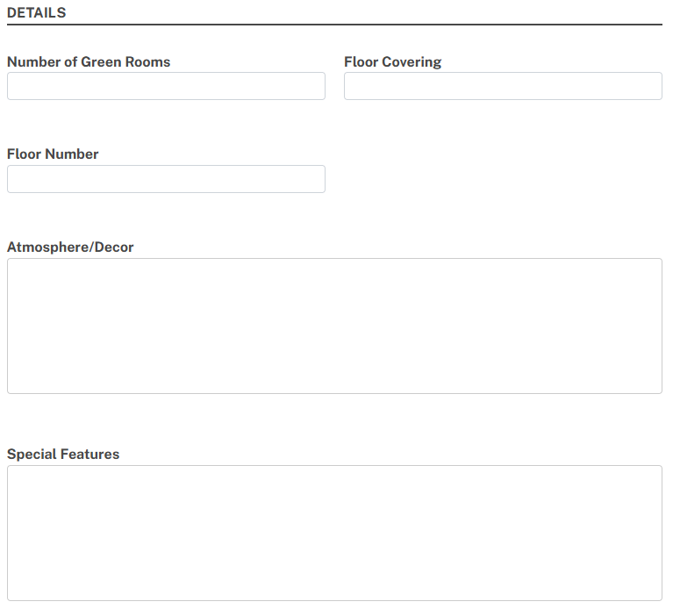
Task: Click the DETAILS section heading
Action: (36, 13)
